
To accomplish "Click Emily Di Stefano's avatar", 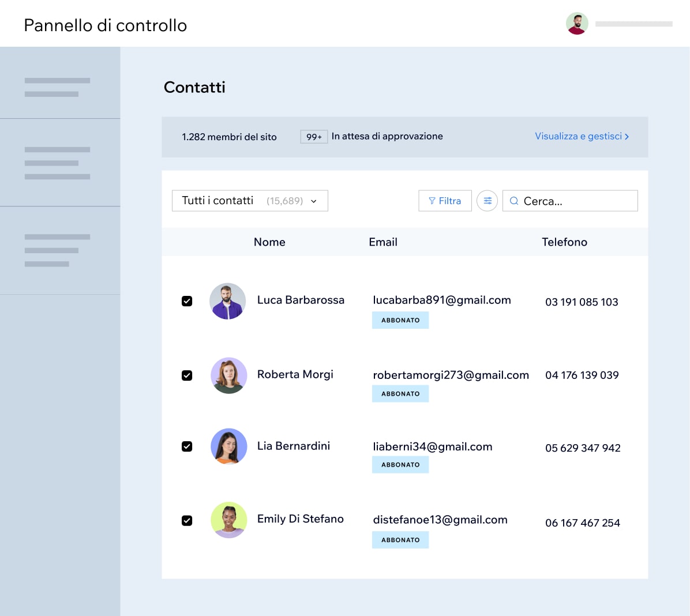I will [x=228, y=520].
